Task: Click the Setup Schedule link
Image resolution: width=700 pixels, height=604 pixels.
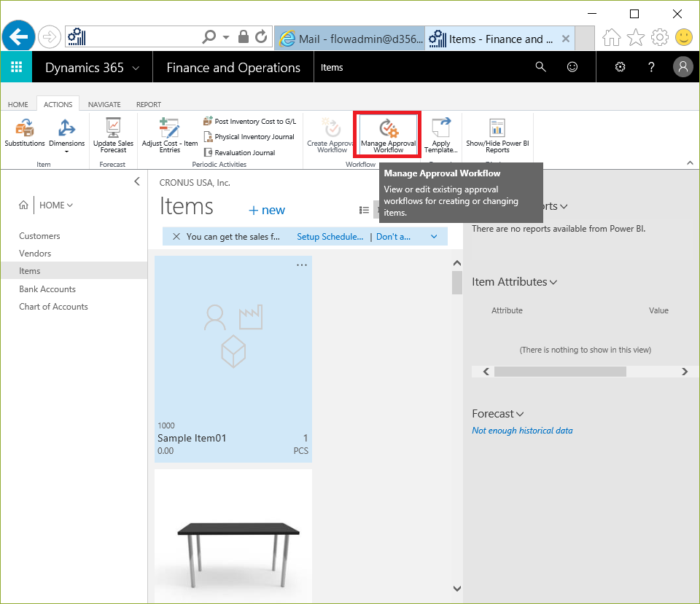Action: point(330,237)
